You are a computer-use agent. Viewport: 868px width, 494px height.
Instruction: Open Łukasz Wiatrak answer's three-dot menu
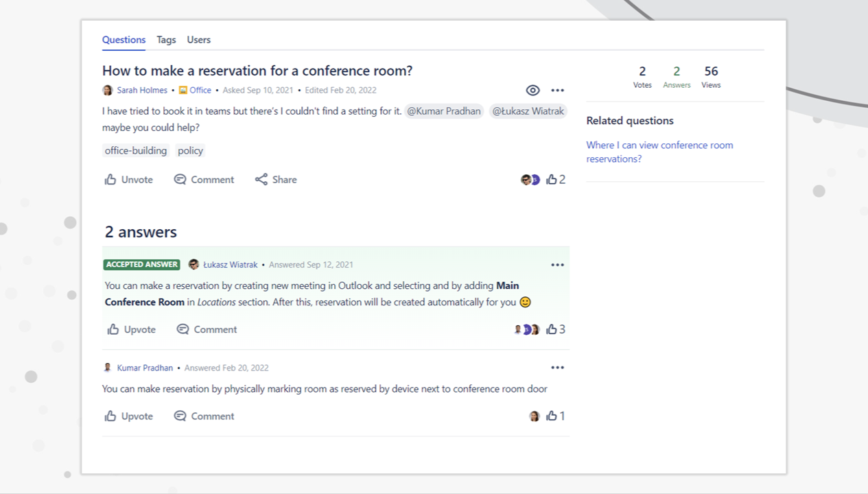(557, 265)
